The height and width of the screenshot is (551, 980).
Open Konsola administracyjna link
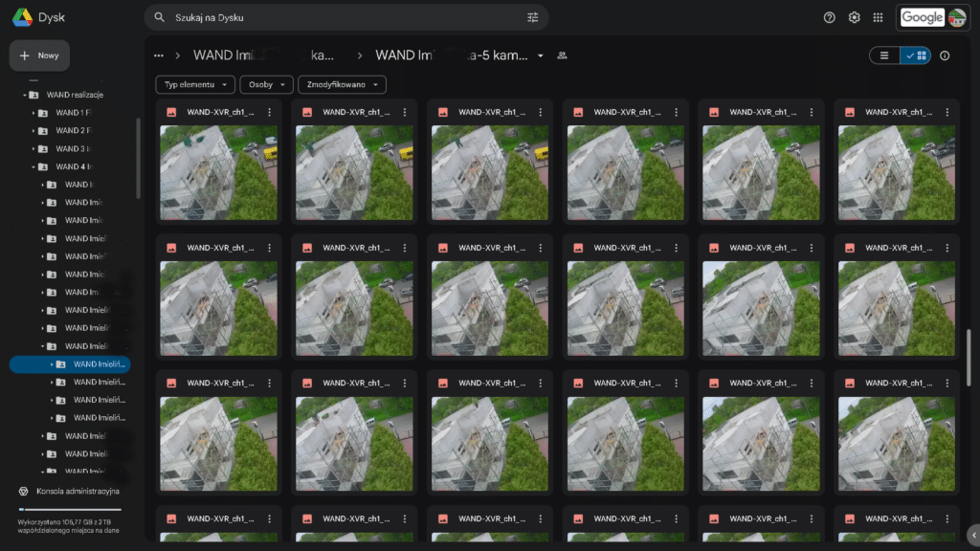(78, 491)
